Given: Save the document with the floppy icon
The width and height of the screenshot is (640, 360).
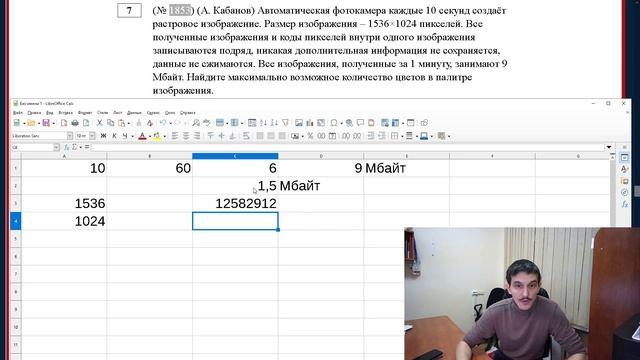Looking at the screenshot, I should point(46,123).
